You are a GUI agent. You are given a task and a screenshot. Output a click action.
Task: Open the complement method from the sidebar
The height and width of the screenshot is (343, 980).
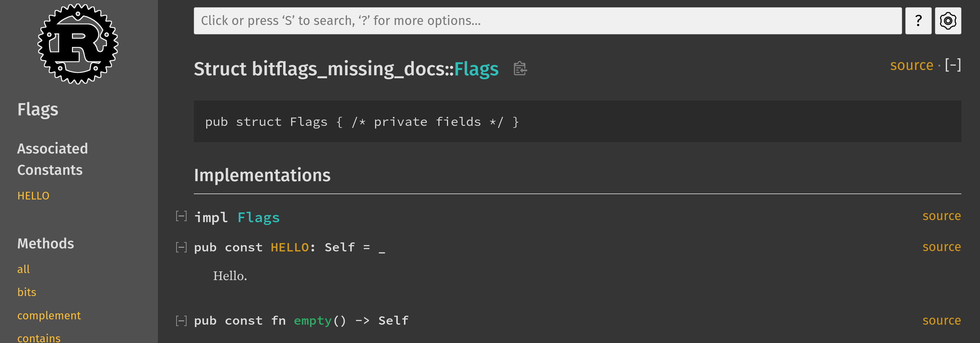coord(49,315)
